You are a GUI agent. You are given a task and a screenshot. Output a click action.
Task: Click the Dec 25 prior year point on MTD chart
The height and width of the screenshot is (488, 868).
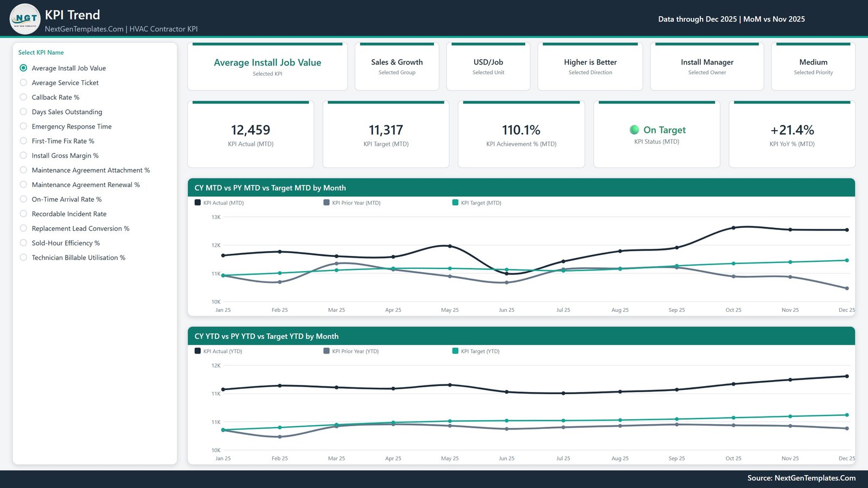(x=847, y=288)
